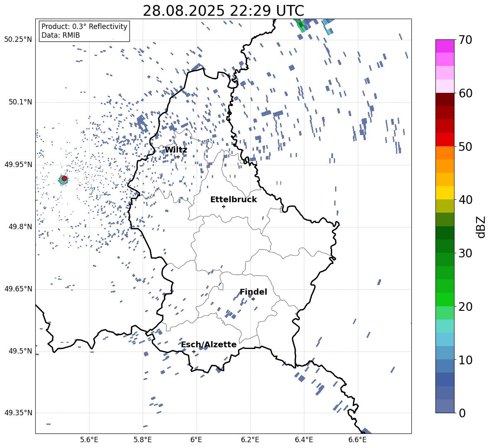
Task: Click the 49.8°N latitude tick label
Action: pos(20,227)
